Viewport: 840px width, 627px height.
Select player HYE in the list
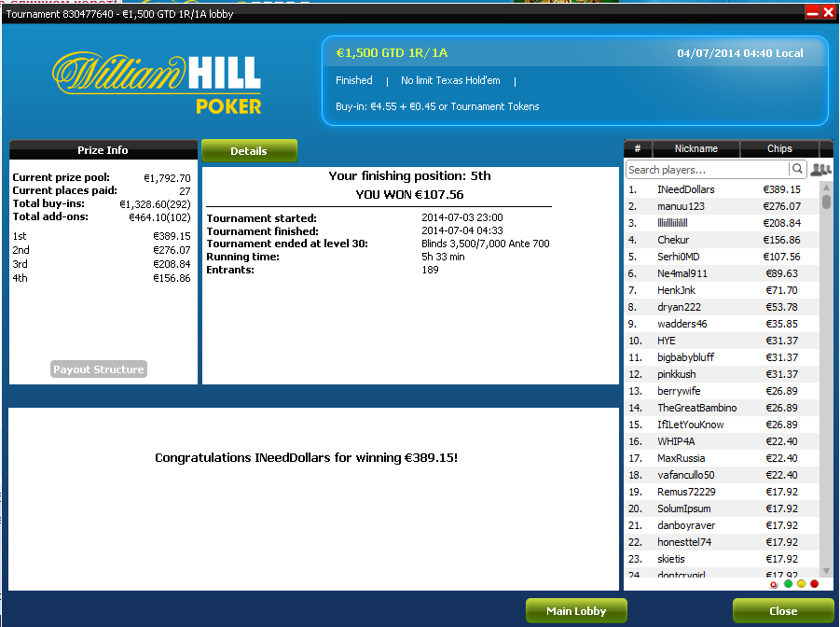722,341
